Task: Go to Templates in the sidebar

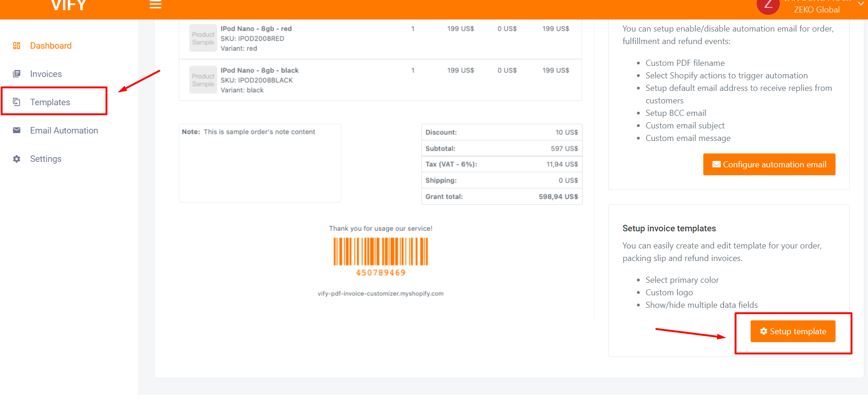Action: pos(50,102)
